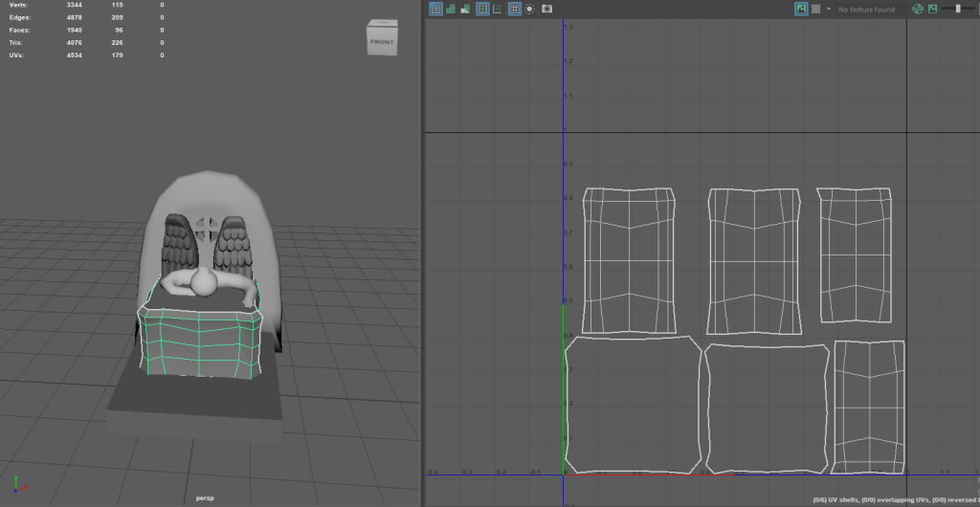Click the wireframe display icon in UV toolbar
980x507 pixels.
click(x=436, y=9)
